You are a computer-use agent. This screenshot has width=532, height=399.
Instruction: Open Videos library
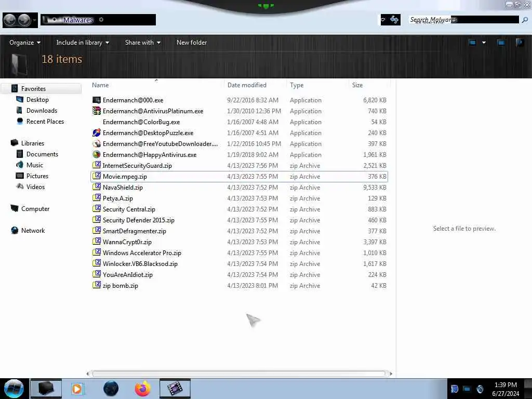click(35, 187)
